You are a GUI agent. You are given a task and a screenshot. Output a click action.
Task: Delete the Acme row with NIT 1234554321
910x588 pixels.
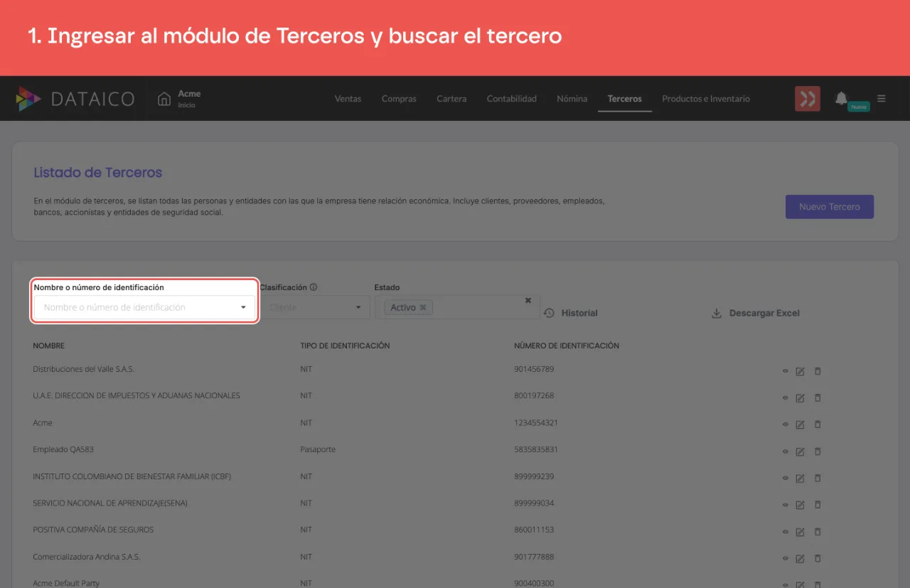pos(818,424)
